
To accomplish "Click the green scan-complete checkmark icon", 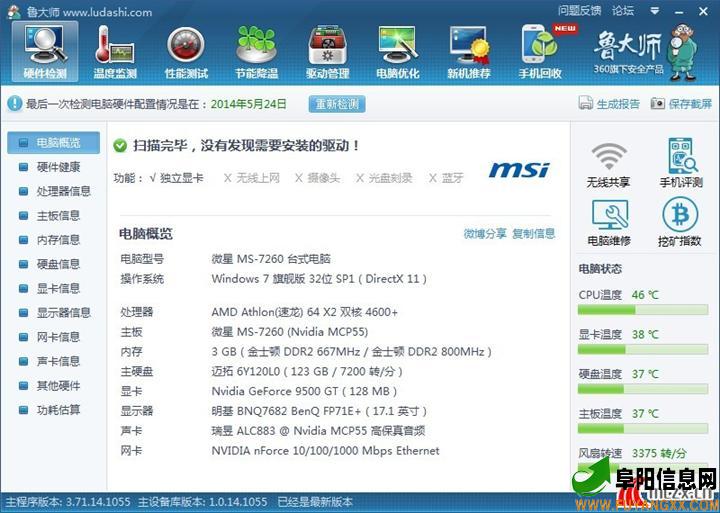I will pos(120,146).
